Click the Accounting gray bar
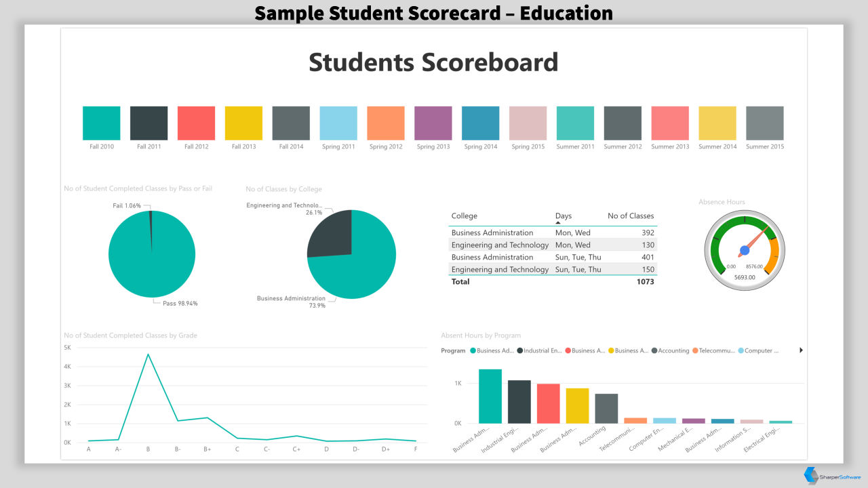The image size is (868, 488). coord(606,409)
